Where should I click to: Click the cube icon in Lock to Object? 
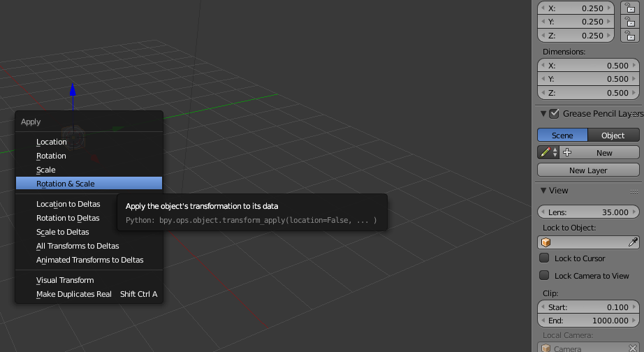546,242
